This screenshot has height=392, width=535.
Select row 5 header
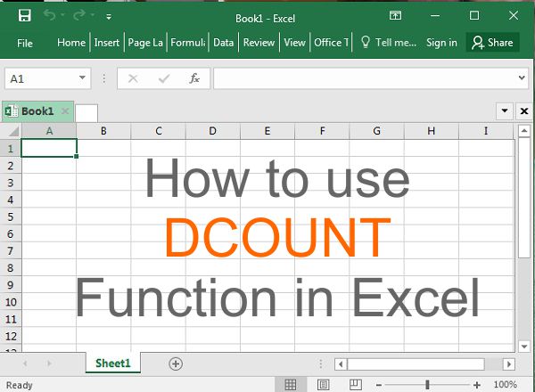[11, 216]
